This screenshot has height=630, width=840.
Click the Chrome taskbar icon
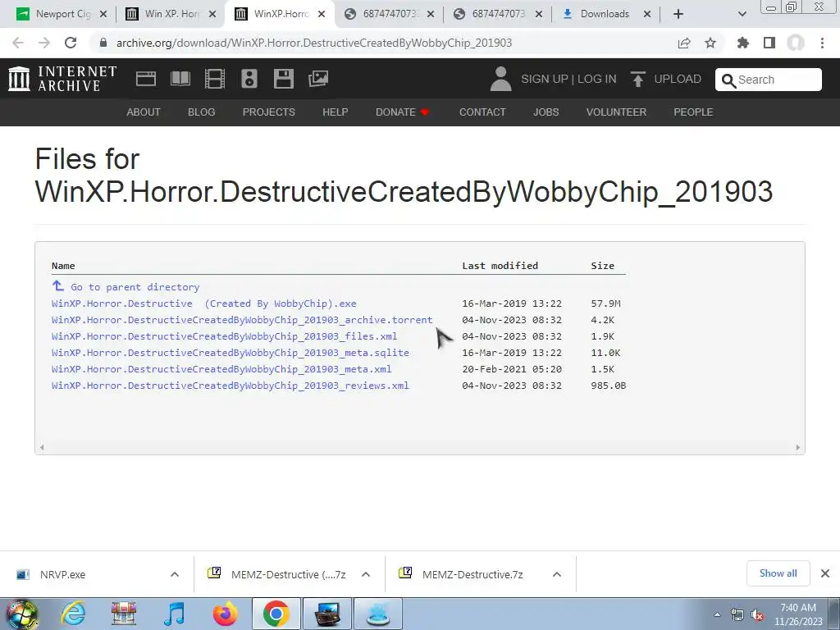pyautogui.click(x=276, y=614)
